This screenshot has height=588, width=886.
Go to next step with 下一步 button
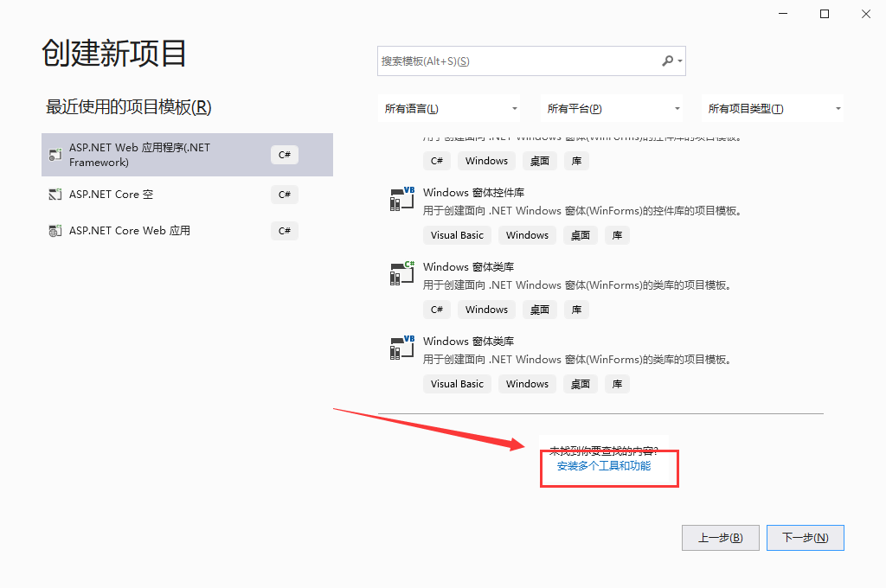[x=806, y=538]
